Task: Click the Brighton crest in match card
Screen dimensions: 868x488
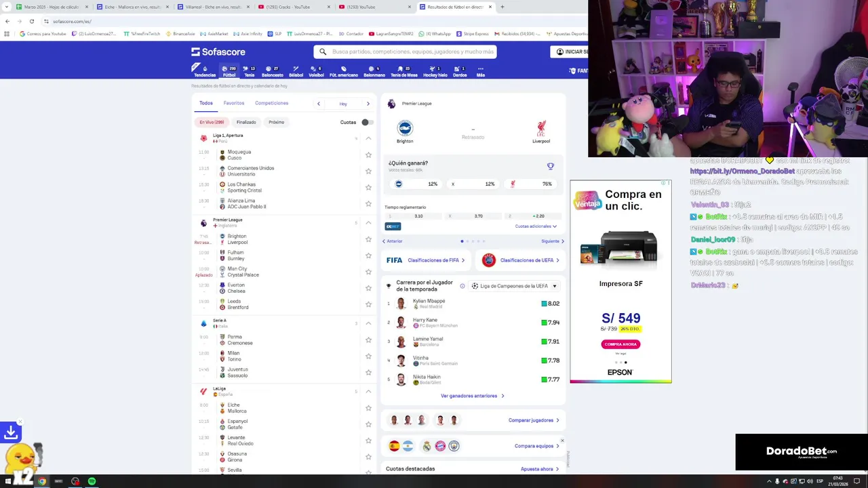Action: 405,128
